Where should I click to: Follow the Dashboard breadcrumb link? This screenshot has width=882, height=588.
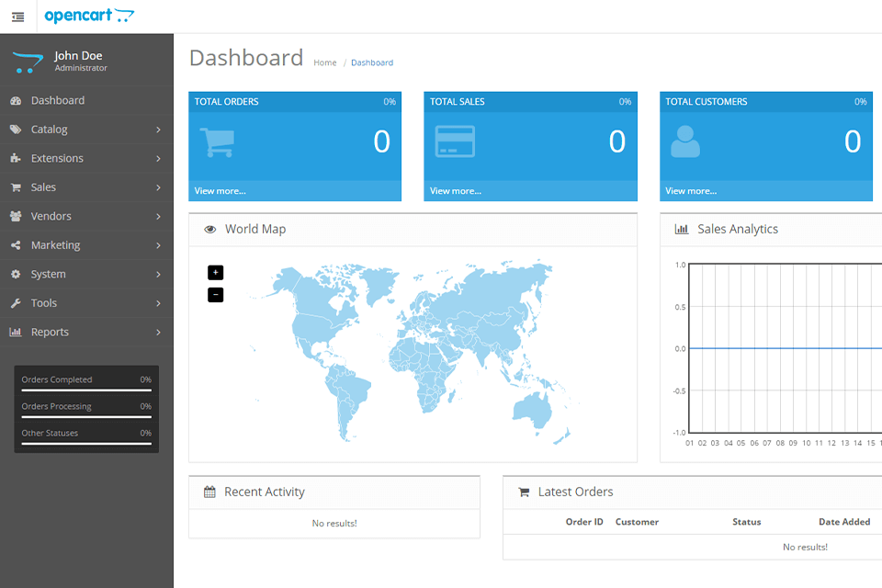[372, 63]
